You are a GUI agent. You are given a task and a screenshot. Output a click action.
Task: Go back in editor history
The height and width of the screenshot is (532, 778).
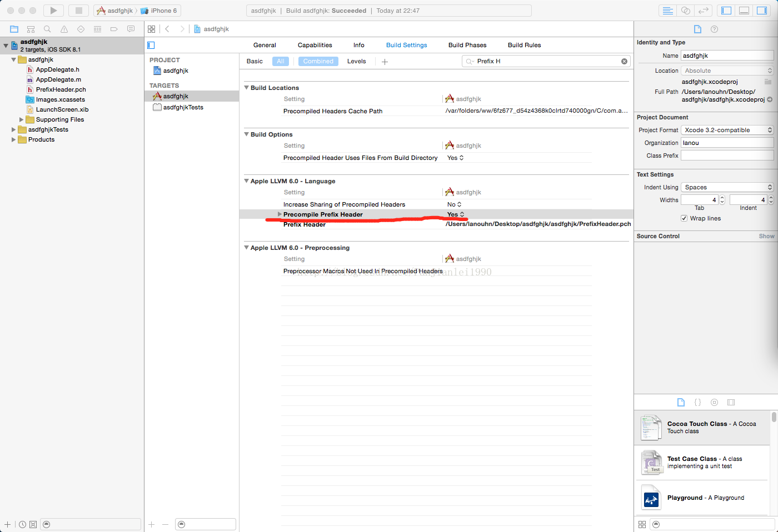click(167, 29)
